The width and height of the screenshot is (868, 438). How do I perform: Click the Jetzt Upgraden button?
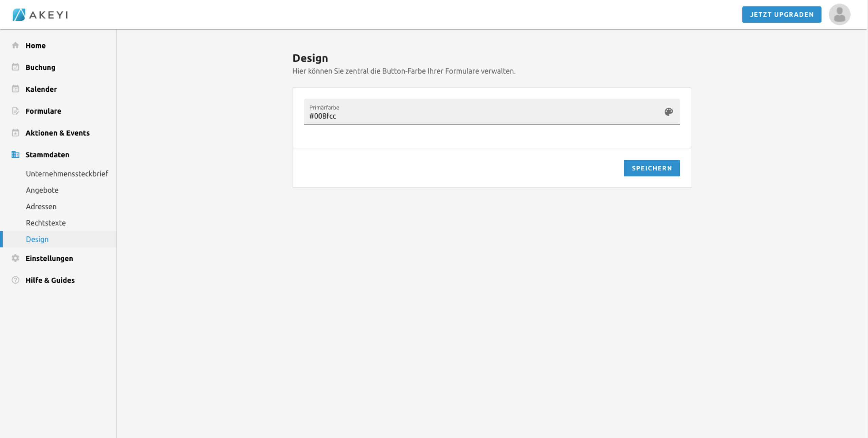click(x=781, y=15)
